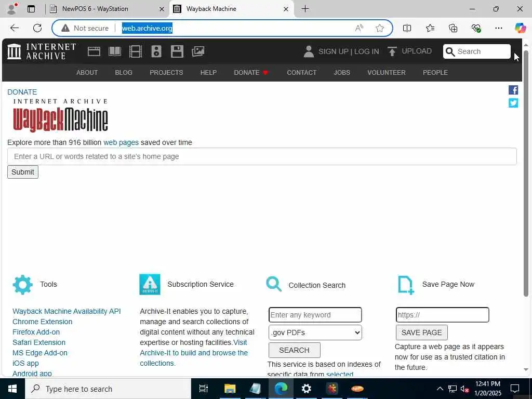This screenshot has width=532, height=399.
Task: Open the split screen icon
Action: [407, 28]
